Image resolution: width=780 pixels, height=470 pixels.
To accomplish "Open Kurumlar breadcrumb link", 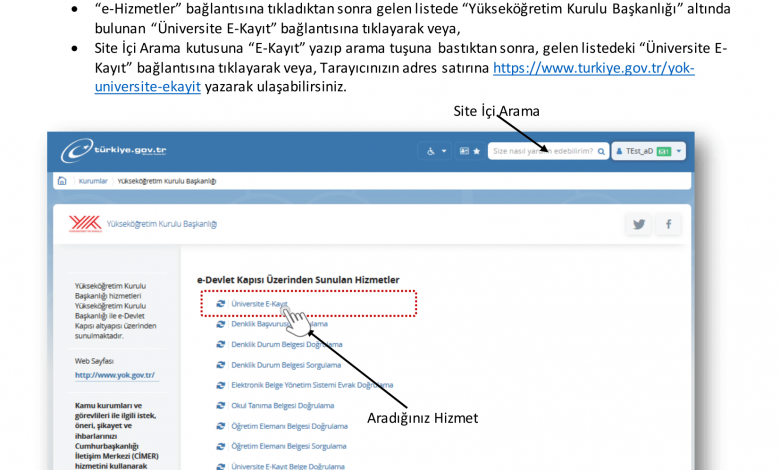I will point(93,181).
